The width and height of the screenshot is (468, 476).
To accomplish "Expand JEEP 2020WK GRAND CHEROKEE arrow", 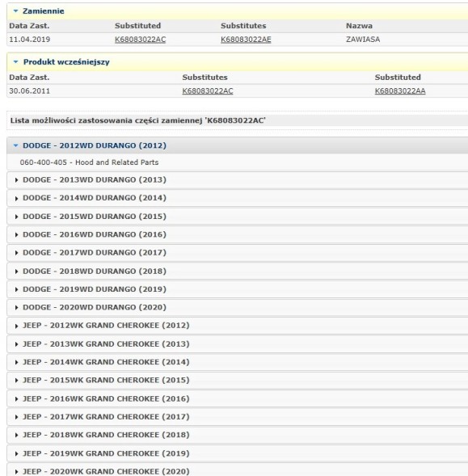I will click(x=16, y=472).
